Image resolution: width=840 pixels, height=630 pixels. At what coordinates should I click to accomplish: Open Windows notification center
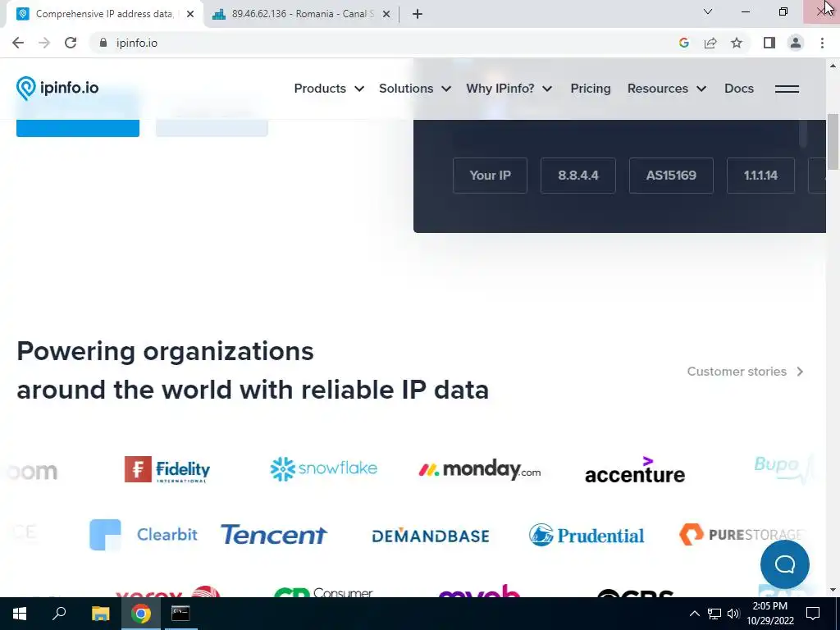[x=813, y=614]
